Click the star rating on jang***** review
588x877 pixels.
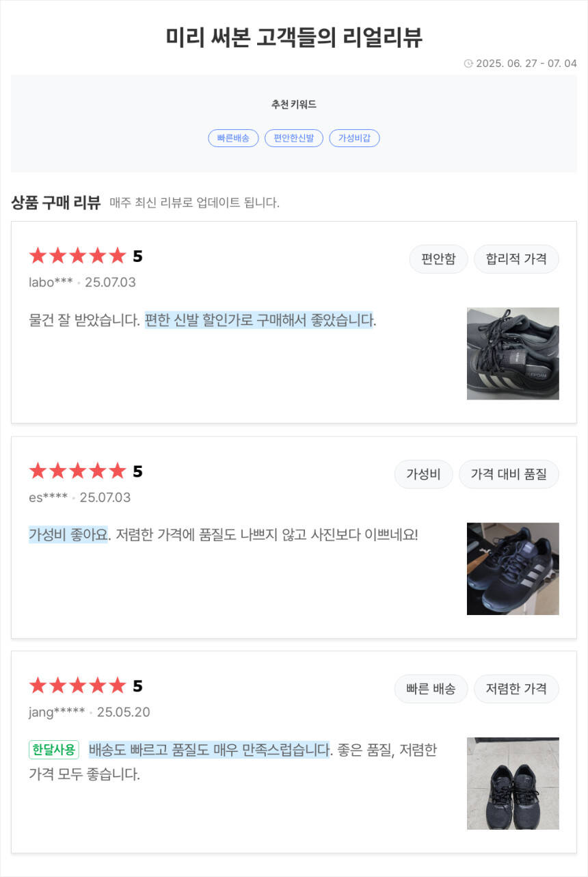[78, 686]
